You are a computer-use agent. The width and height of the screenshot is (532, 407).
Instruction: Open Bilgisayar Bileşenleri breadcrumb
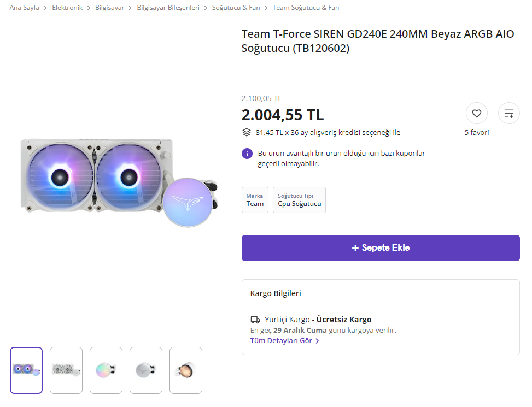point(168,8)
